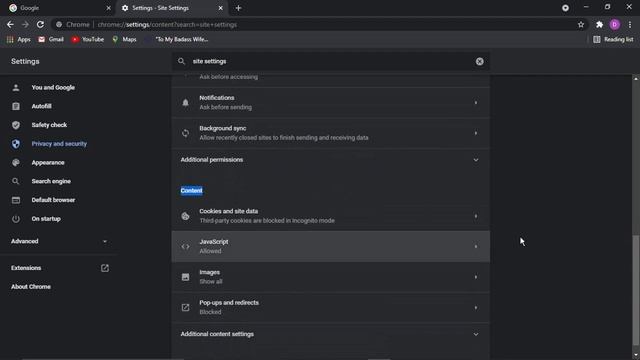Open a new tab with plus button
The width and height of the screenshot is (640, 360).
(238, 8)
